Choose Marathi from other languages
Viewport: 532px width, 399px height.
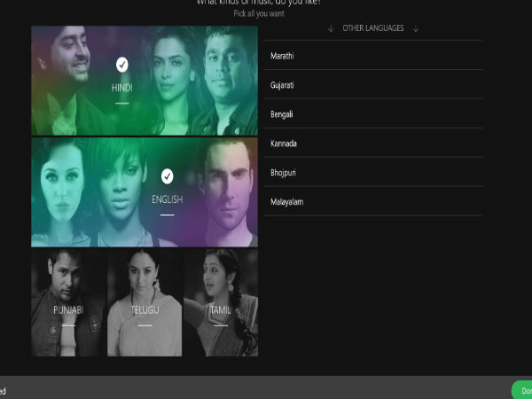point(372,57)
